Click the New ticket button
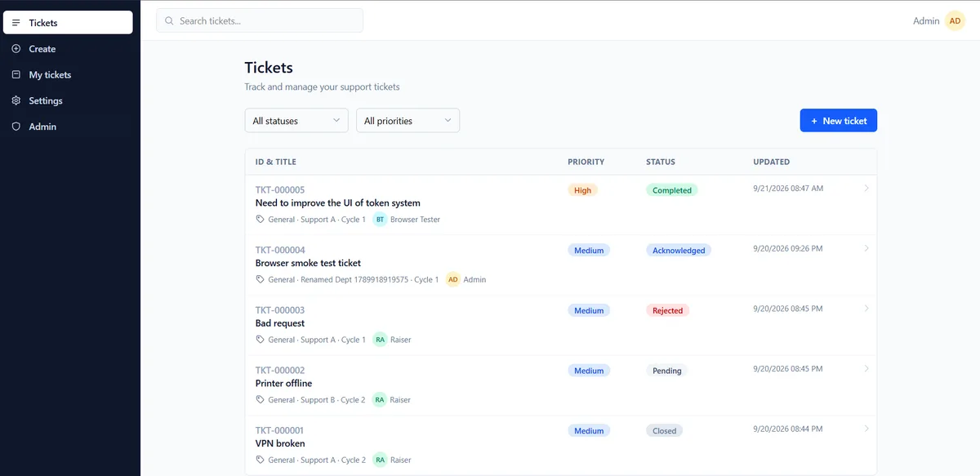This screenshot has width=980, height=476. [x=839, y=120]
